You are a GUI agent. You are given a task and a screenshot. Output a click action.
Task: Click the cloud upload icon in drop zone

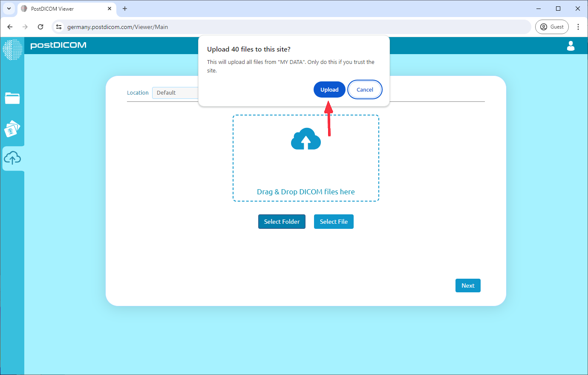click(x=306, y=139)
